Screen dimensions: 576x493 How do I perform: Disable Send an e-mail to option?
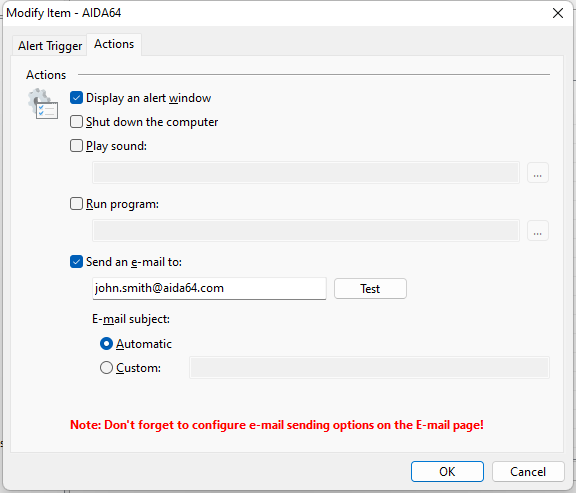[76, 262]
